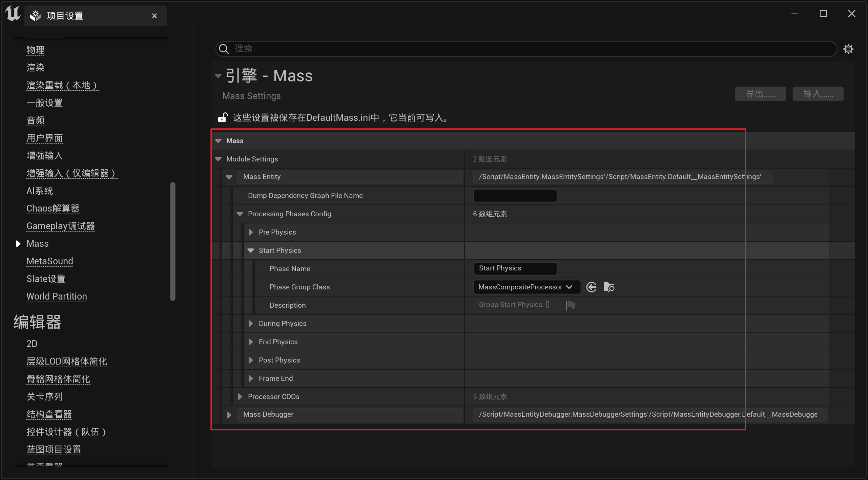Use selected asset arrow for Phase Group Class
The height and width of the screenshot is (480, 868).
coord(592,287)
